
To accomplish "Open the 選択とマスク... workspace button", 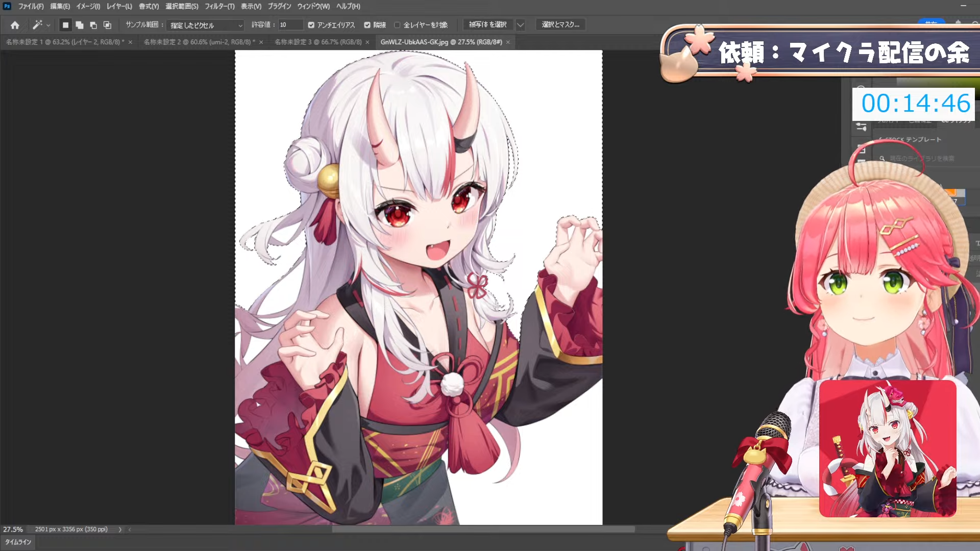I will [x=560, y=24].
